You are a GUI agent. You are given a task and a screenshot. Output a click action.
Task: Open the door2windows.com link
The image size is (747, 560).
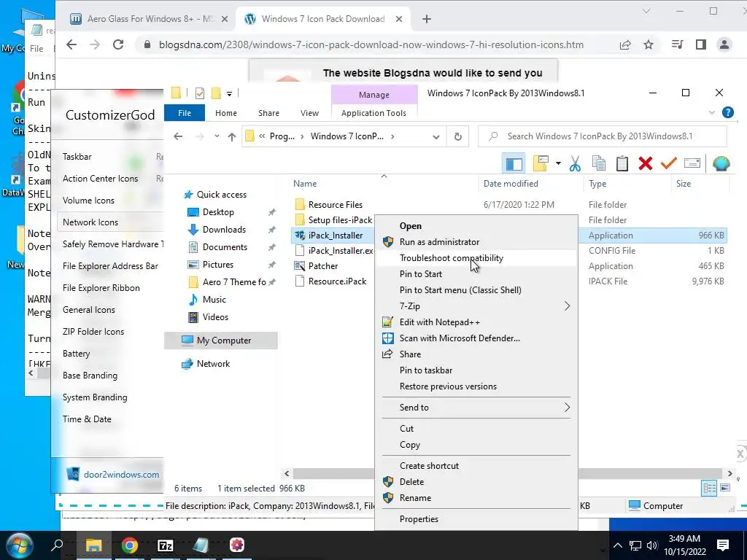coord(122,475)
